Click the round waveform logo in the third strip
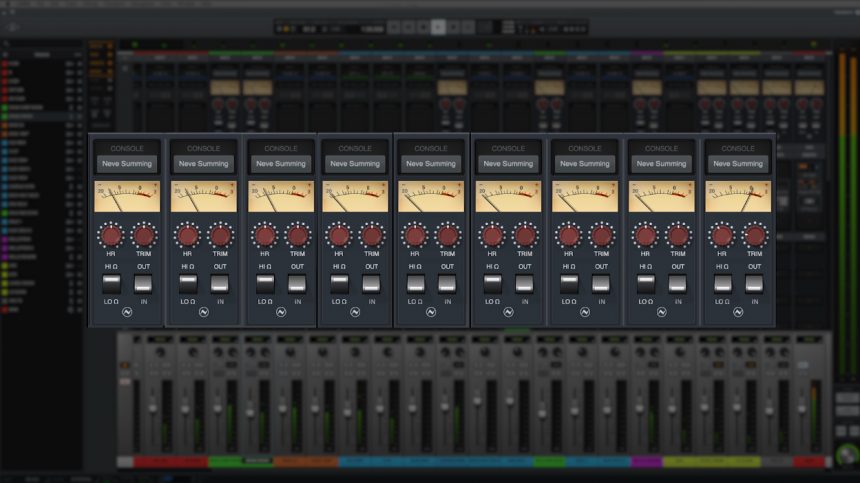 pos(281,312)
